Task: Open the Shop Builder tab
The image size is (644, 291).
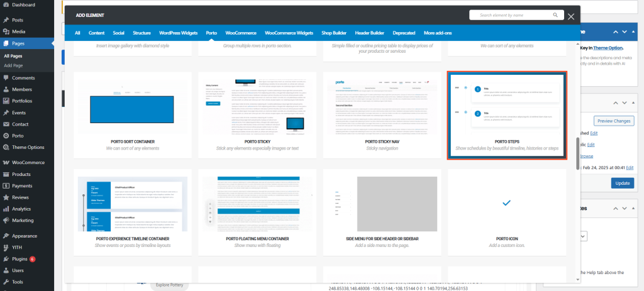Action: [334, 33]
